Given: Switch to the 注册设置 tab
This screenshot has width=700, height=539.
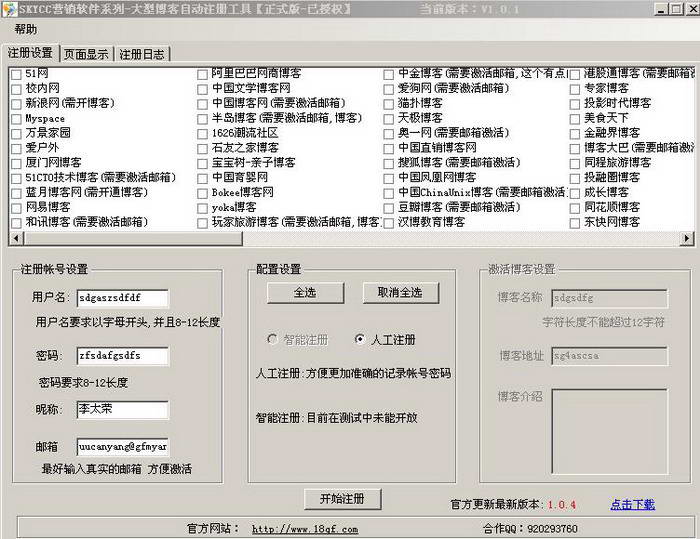Looking at the screenshot, I should tap(30, 53).
